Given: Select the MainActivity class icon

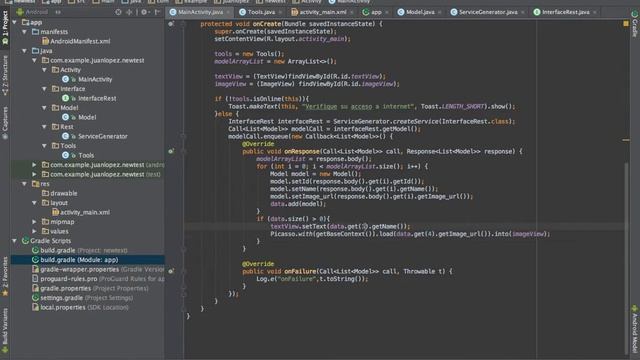Looking at the screenshot, I should [65, 79].
